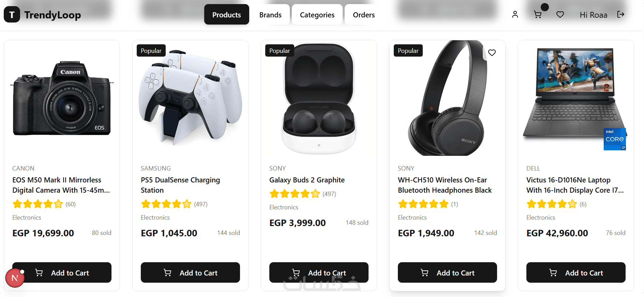Open the Galaxy Buds 2 Graphite title link
This screenshot has height=297, width=644.
coord(307,180)
